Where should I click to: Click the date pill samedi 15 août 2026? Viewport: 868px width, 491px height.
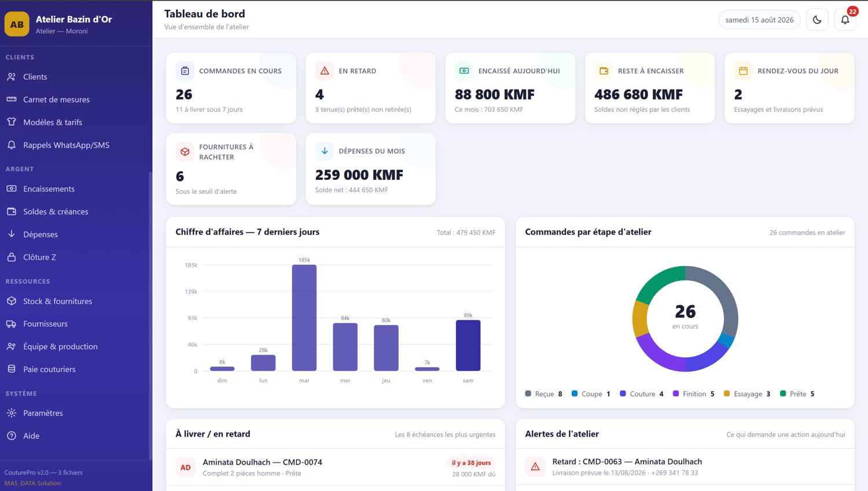(759, 20)
